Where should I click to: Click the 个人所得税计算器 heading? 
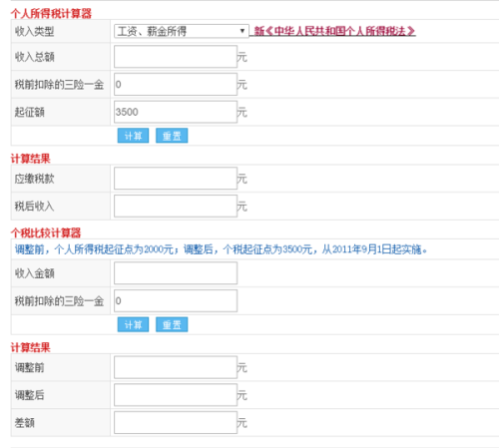(x=51, y=13)
